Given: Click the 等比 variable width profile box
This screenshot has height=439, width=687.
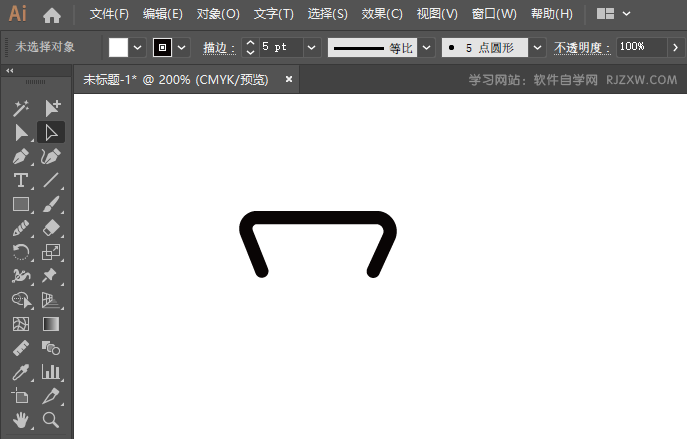Looking at the screenshot, I should [x=372, y=47].
